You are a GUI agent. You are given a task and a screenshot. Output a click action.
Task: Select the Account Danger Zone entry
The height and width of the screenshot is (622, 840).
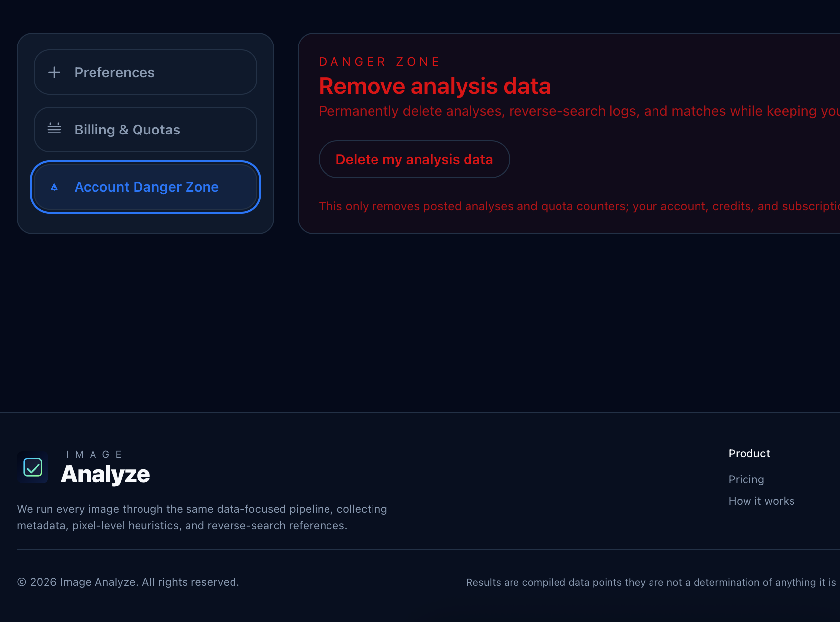click(146, 187)
